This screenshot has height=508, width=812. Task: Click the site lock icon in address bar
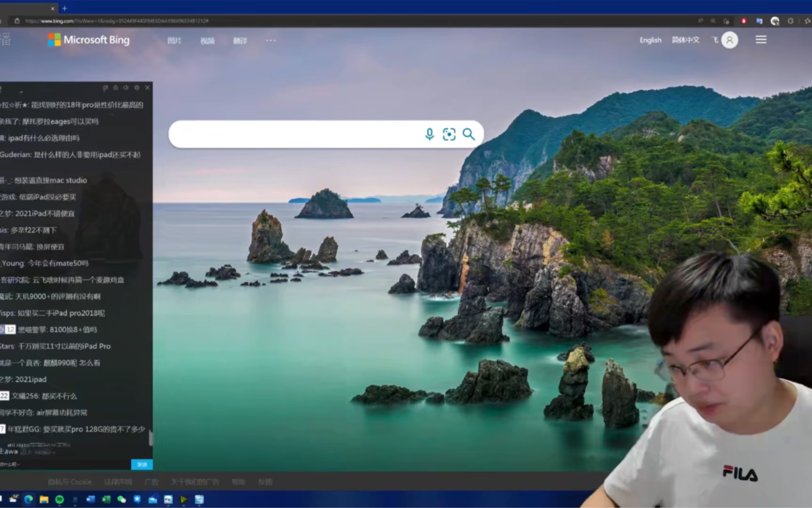pos(17,21)
